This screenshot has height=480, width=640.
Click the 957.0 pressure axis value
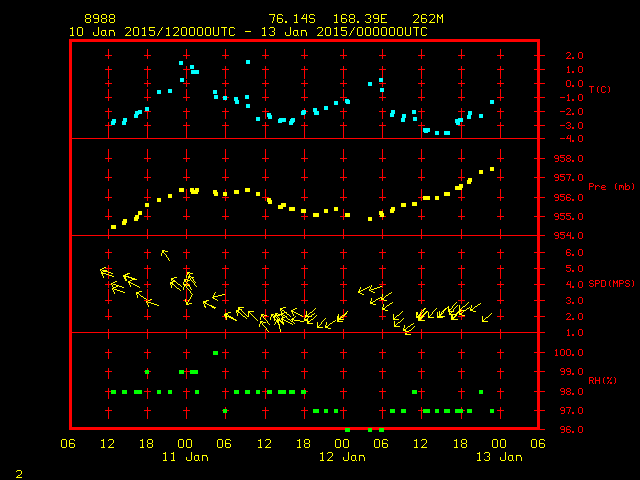point(569,178)
